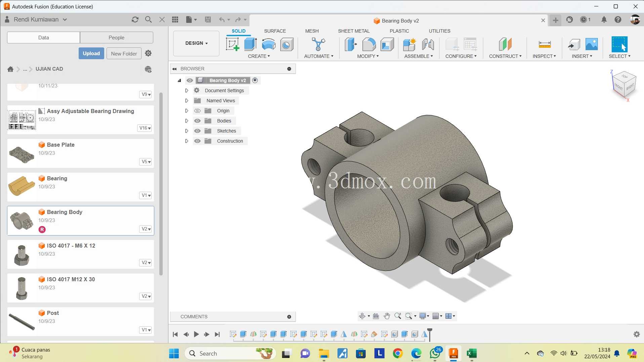The width and height of the screenshot is (644, 362).
Task: Hide the Construction folder
Action: point(197,141)
